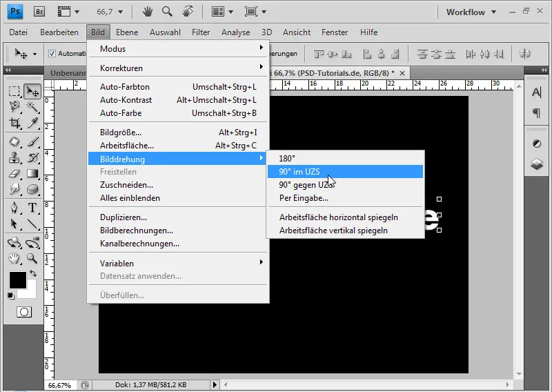Open the Workflow workspace dropdown

point(471,12)
